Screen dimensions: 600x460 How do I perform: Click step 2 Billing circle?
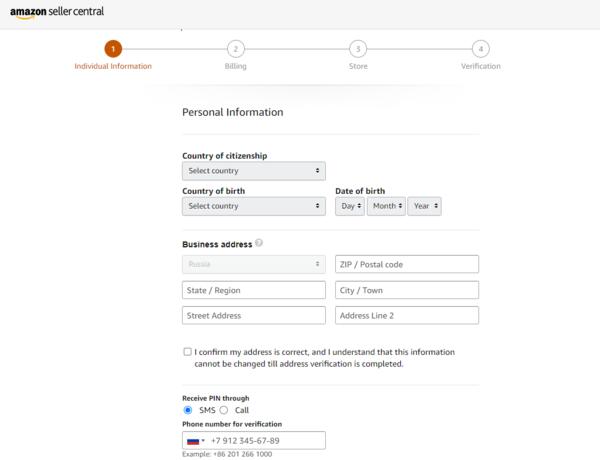click(235, 48)
